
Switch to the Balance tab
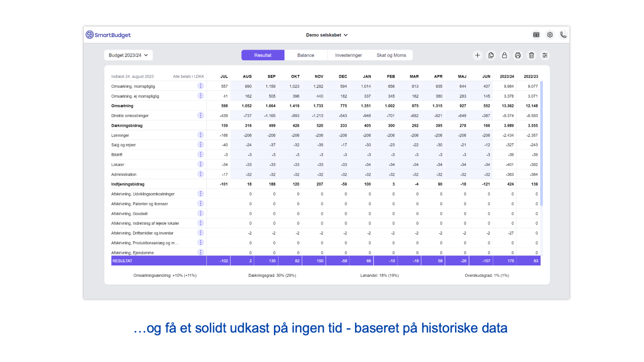[x=306, y=55]
